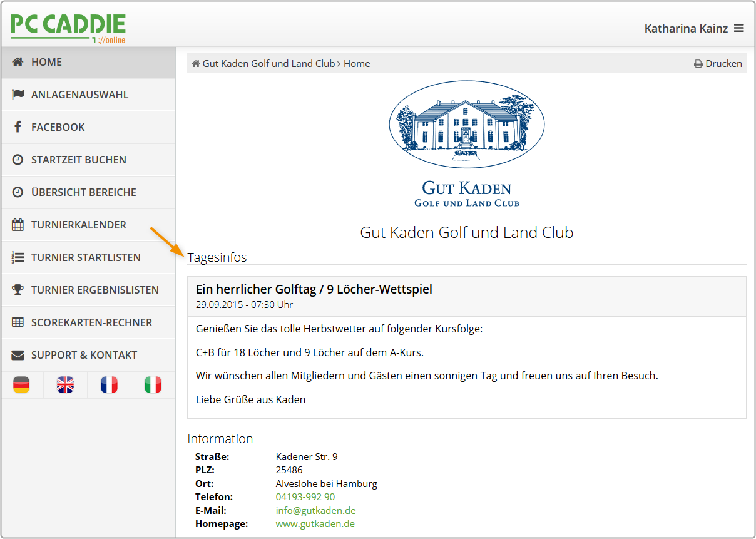
Task: Click the Katharina Kainz user name
Action: pyautogui.click(x=686, y=29)
